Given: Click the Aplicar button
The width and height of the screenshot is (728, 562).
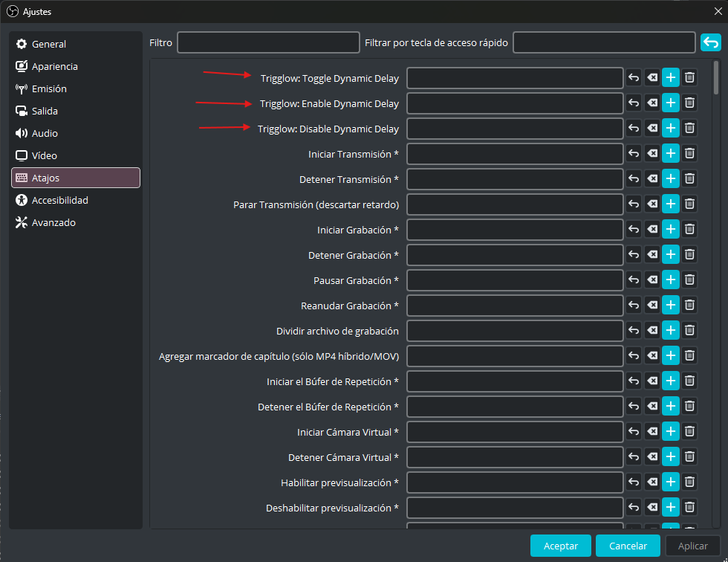Looking at the screenshot, I should (x=692, y=546).
